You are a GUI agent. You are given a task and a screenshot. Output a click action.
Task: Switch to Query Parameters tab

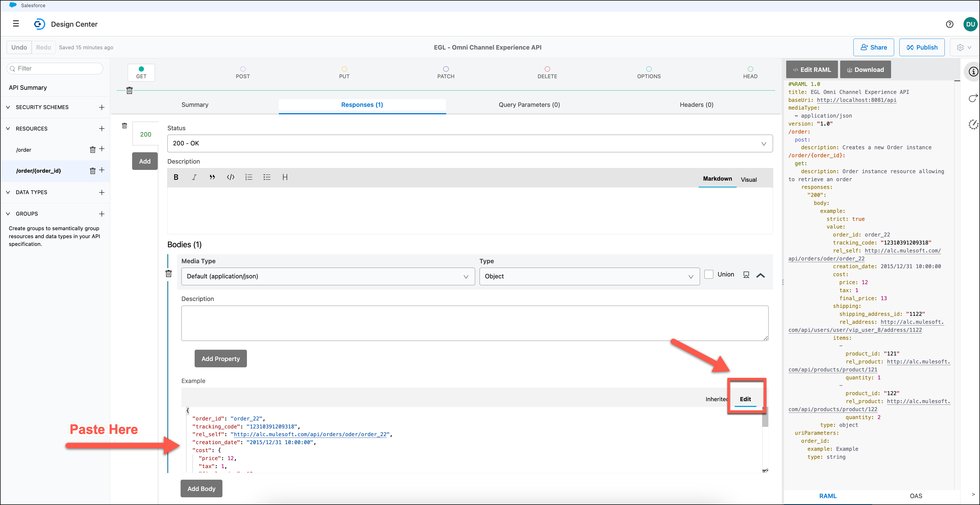[x=529, y=105]
